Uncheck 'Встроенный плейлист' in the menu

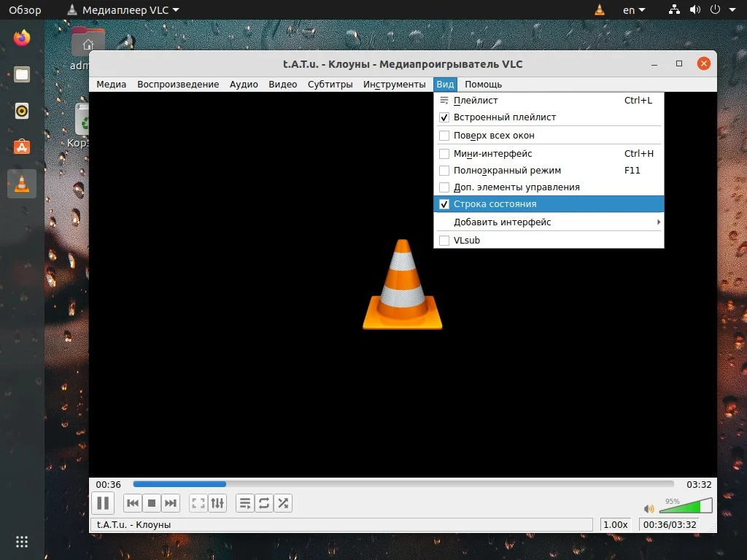click(445, 117)
